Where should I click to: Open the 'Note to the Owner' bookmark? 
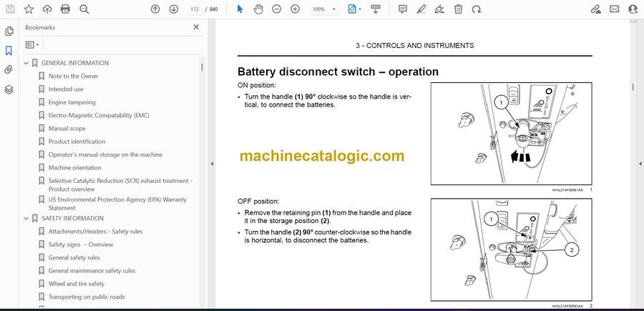pyautogui.click(x=74, y=76)
